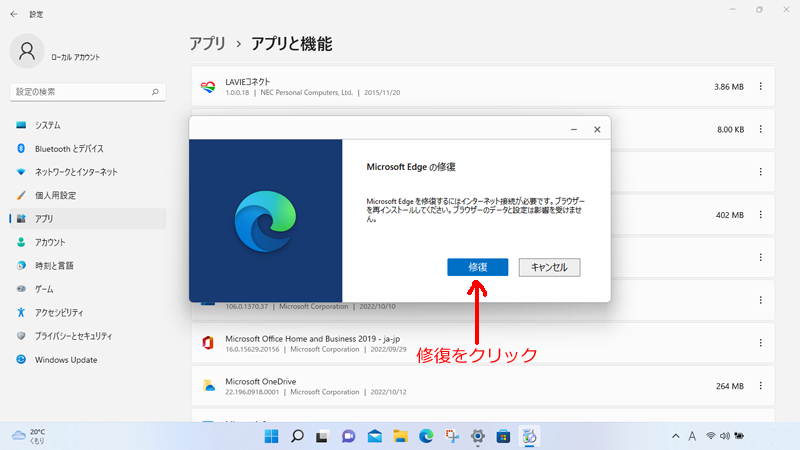The height and width of the screenshot is (450, 800).
Task: Open the アカウント settings page
Action: pos(50,242)
